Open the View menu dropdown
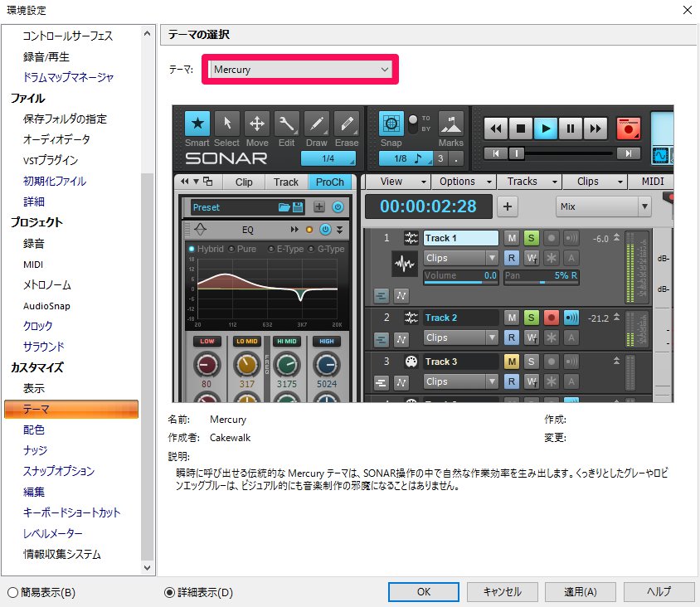Image resolution: width=700 pixels, height=607 pixels. (399, 182)
